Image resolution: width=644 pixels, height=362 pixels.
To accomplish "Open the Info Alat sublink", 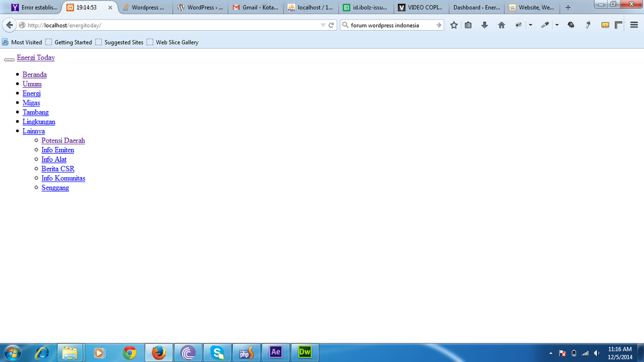I will click(x=54, y=159).
